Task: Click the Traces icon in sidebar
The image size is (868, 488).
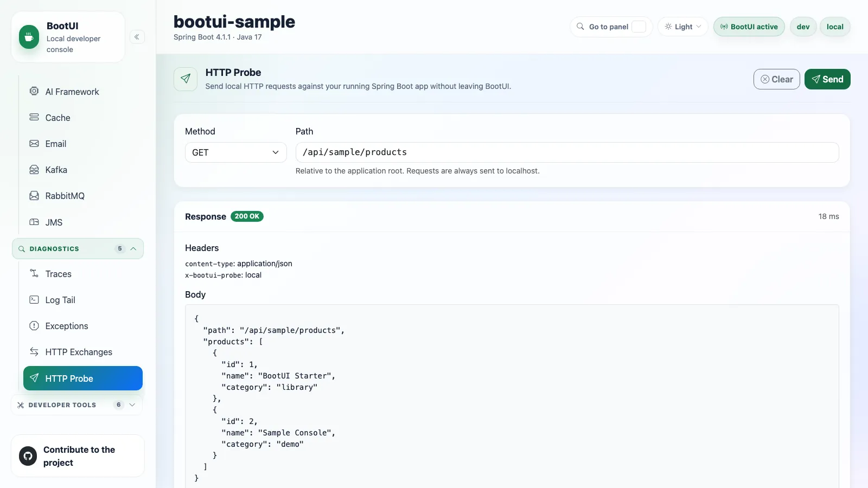Action: tap(34, 273)
